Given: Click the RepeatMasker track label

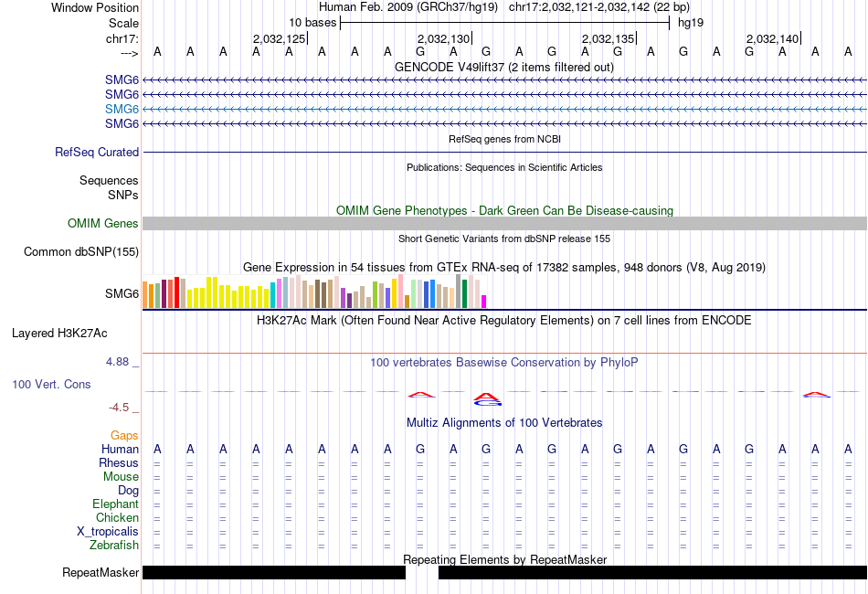Looking at the screenshot, I should (x=101, y=572).
